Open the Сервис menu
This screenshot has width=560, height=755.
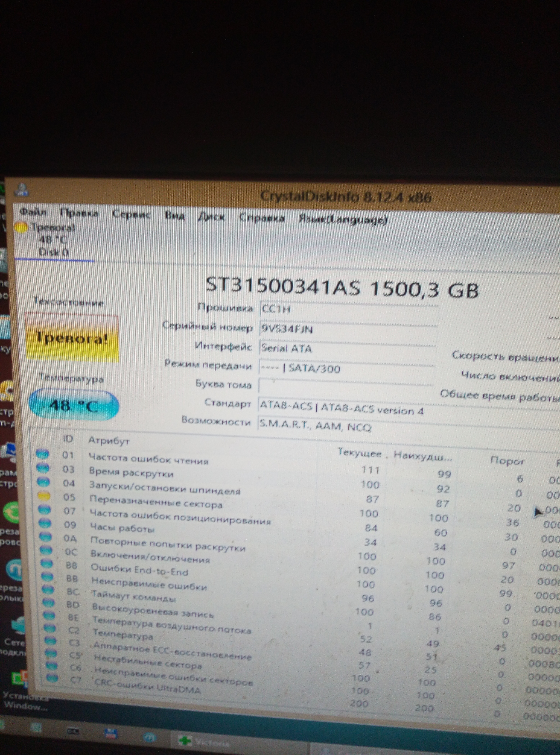click(x=131, y=215)
